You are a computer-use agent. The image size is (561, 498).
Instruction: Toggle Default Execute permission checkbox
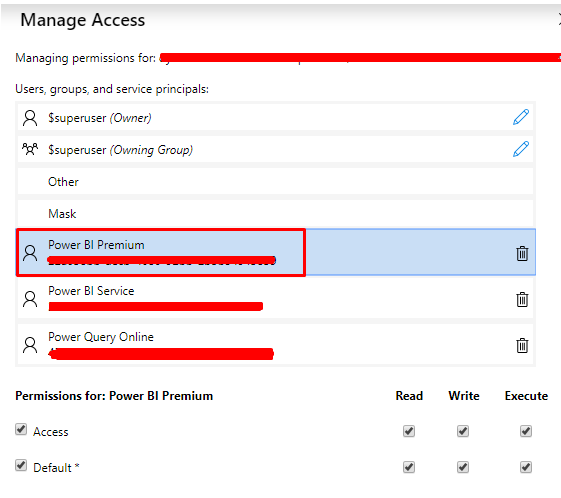point(526,467)
